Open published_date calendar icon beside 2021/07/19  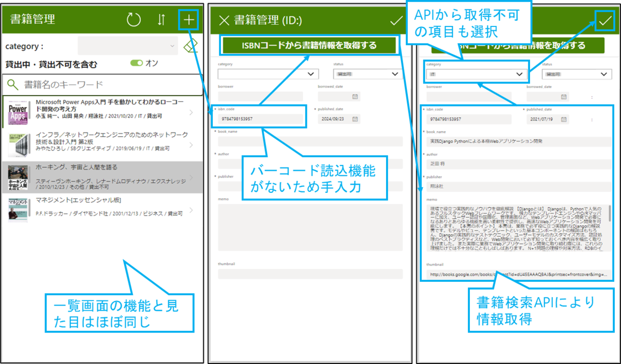[564, 119]
